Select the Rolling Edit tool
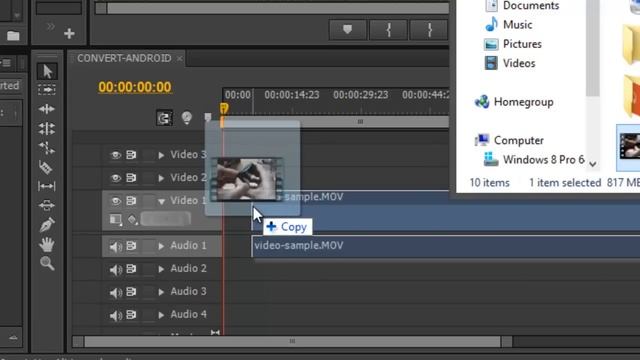Viewport: 640px width, 360px height. (x=47, y=128)
